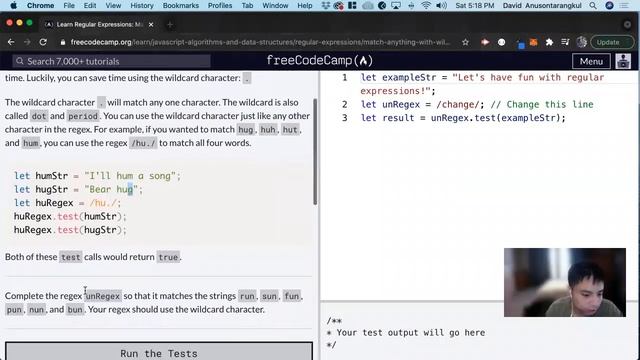
Task: Click the search magnifier in tutorials field
Action: pyautogui.click(x=20, y=61)
